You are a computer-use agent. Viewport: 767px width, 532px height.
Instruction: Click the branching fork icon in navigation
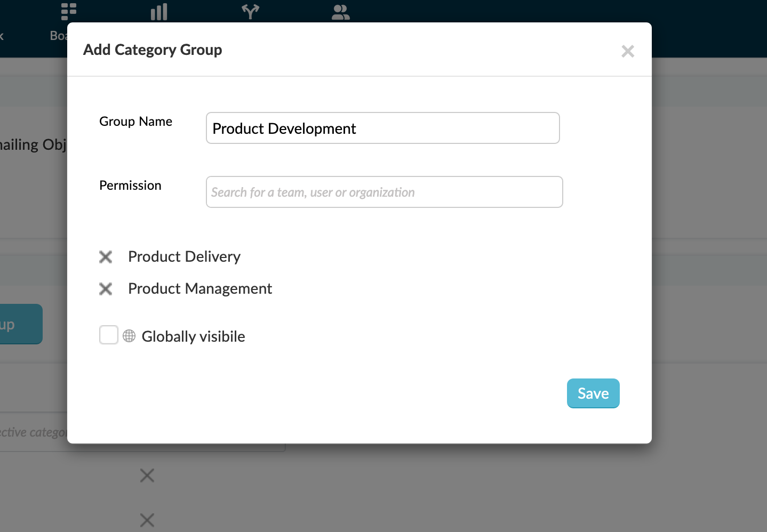(x=250, y=11)
